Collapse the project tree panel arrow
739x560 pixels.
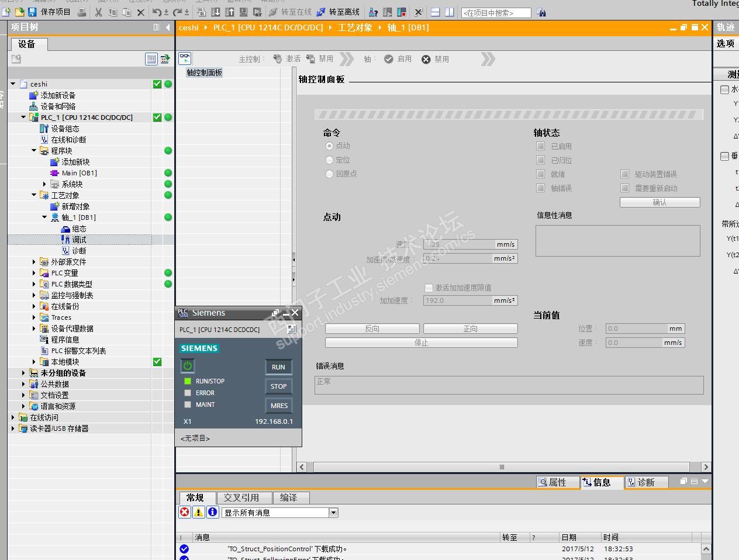click(168, 27)
